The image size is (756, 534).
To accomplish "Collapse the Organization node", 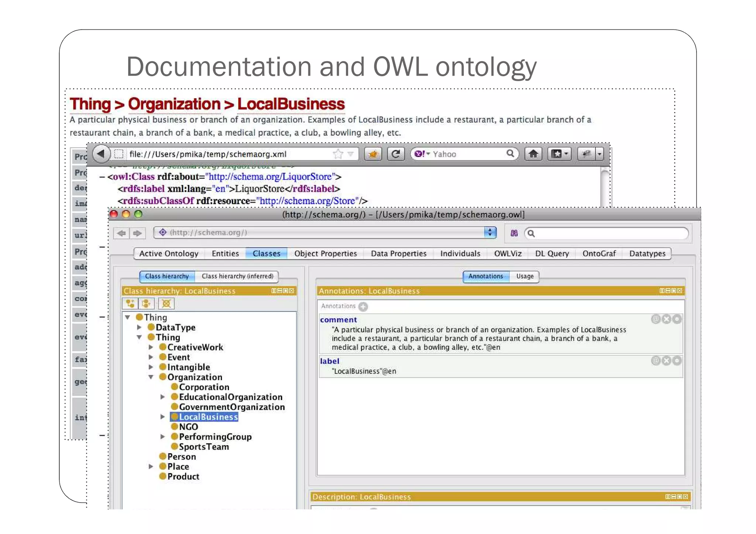I will 151,377.
